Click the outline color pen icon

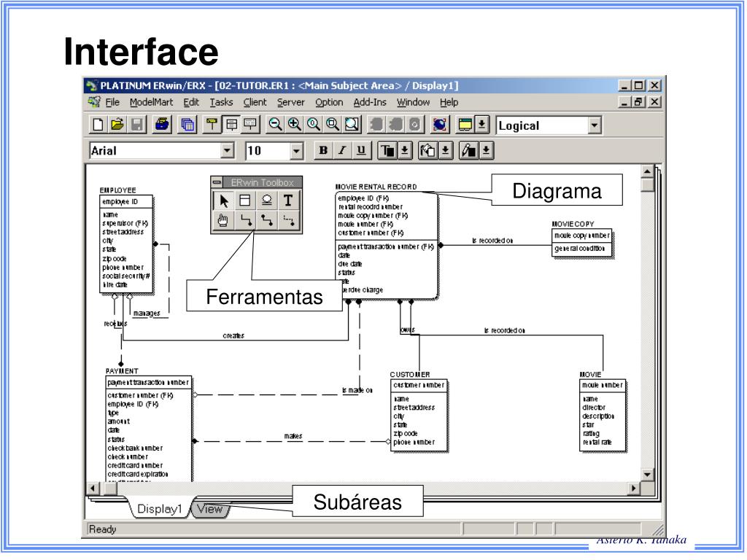[x=468, y=150]
